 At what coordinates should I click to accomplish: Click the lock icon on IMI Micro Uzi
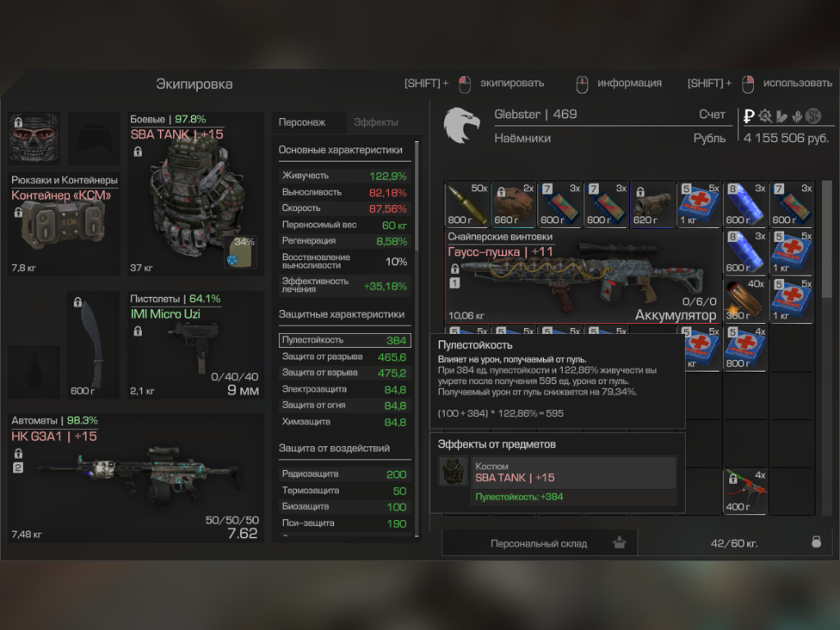(x=138, y=331)
